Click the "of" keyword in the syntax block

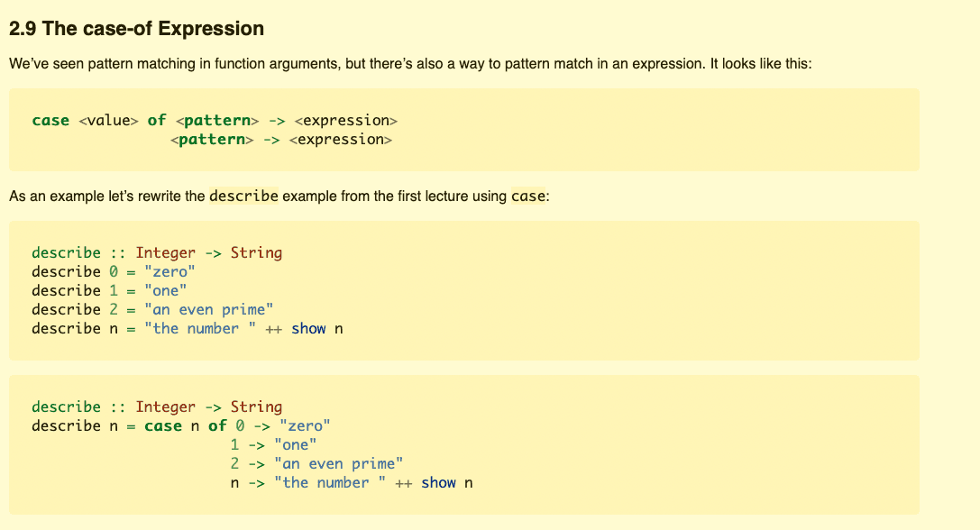[x=157, y=120]
